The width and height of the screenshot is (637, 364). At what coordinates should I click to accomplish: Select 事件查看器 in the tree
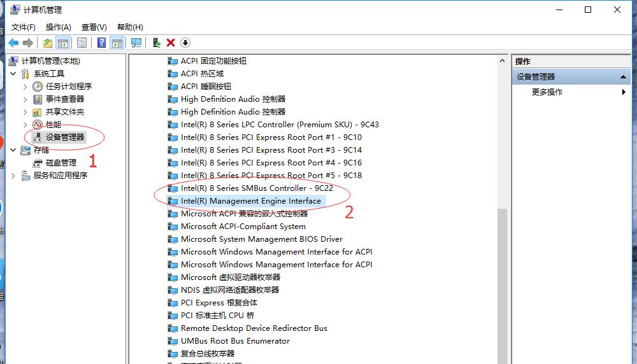[64, 99]
